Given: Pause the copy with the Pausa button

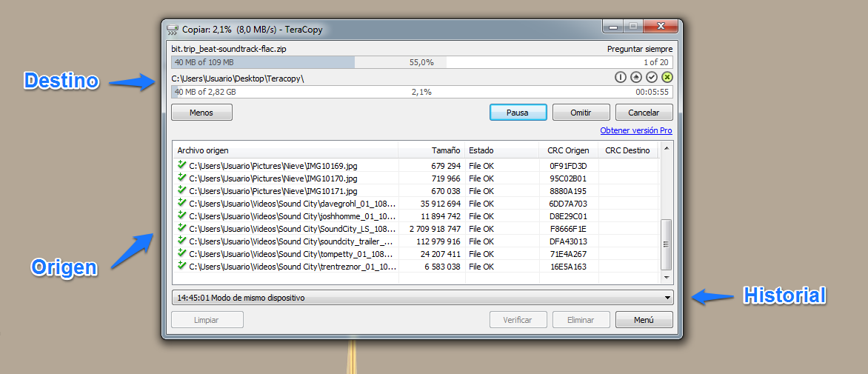Looking at the screenshot, I should 518,113.
